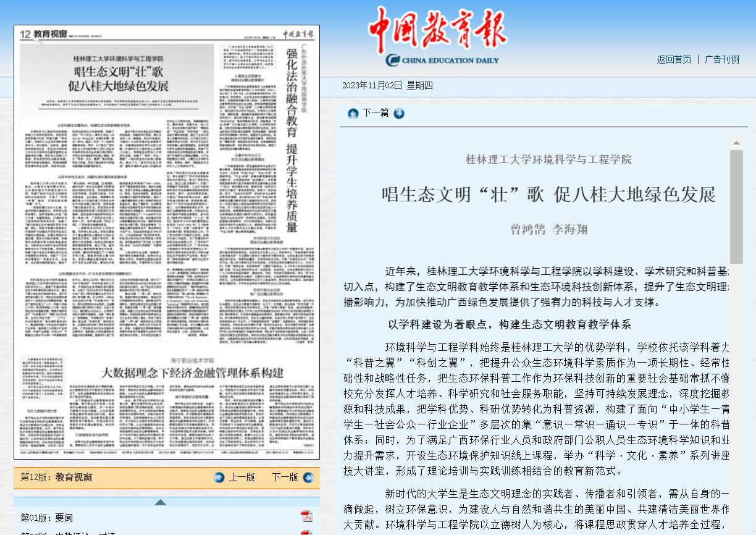The height and width of the screenshot is (535, 756).
Task: Click the down-arrow icon beside 下一版
Action: [308, 478]
